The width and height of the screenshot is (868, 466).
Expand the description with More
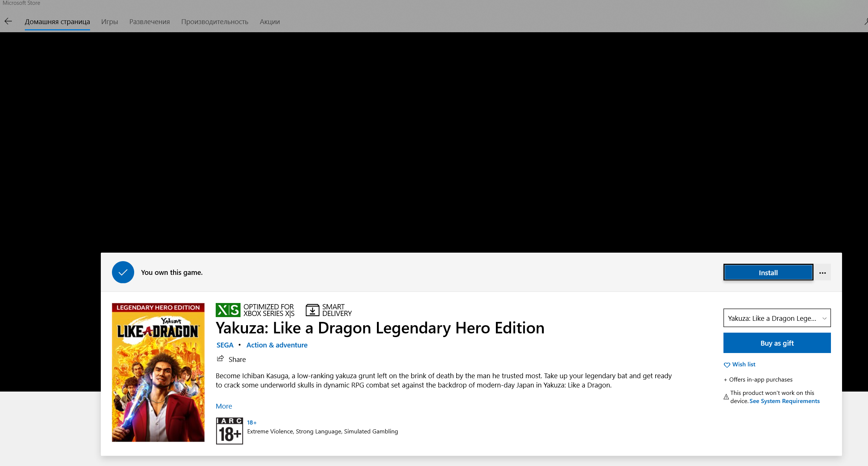(x=224, y=406)
